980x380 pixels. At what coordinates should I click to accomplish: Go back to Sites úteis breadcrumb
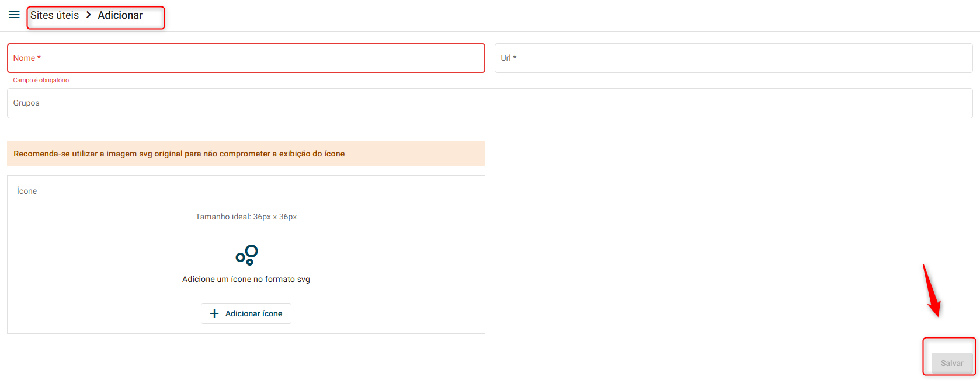click(54, 15)
